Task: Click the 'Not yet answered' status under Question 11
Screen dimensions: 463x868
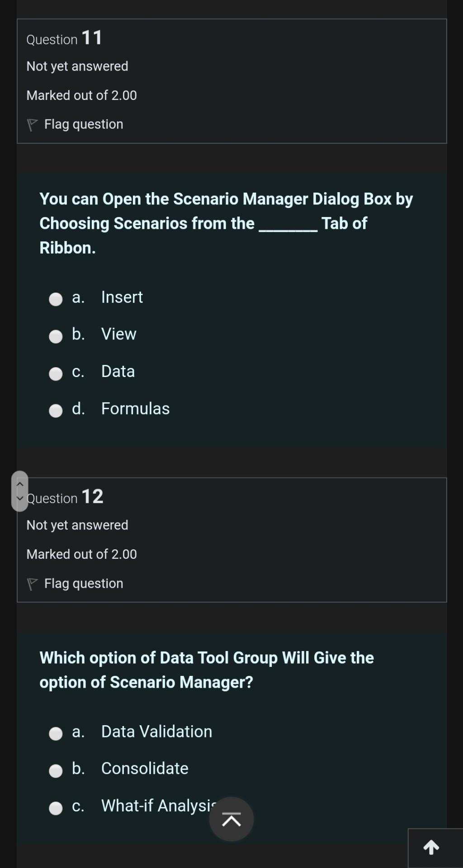Action: 77,66
